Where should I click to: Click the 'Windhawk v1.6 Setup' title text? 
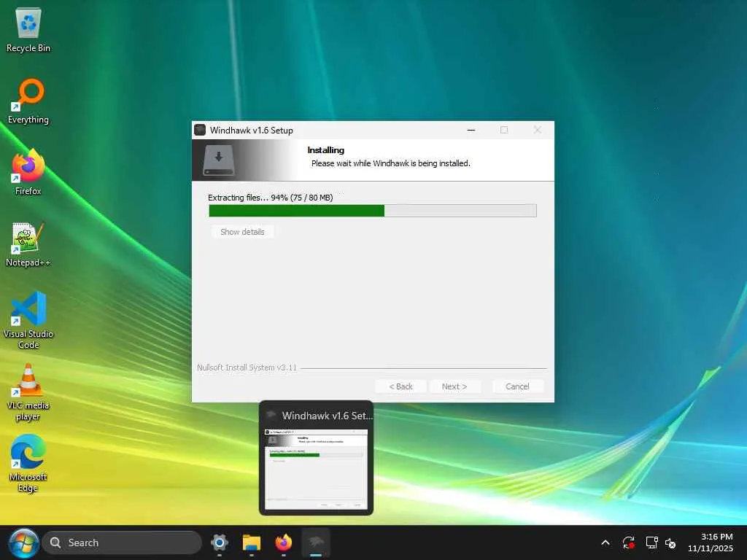pos(251,130)
